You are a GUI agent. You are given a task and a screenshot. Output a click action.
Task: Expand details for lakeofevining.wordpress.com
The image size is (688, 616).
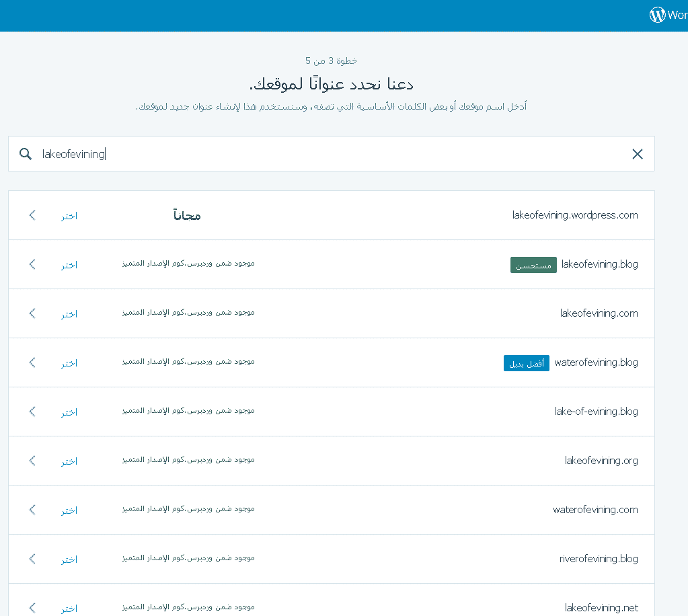[32, 215]
